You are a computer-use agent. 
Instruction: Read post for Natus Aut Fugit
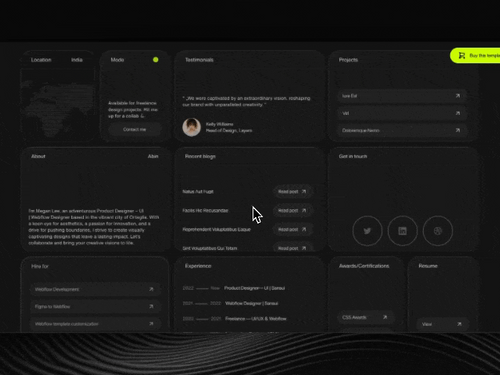[x=292, y=192]
